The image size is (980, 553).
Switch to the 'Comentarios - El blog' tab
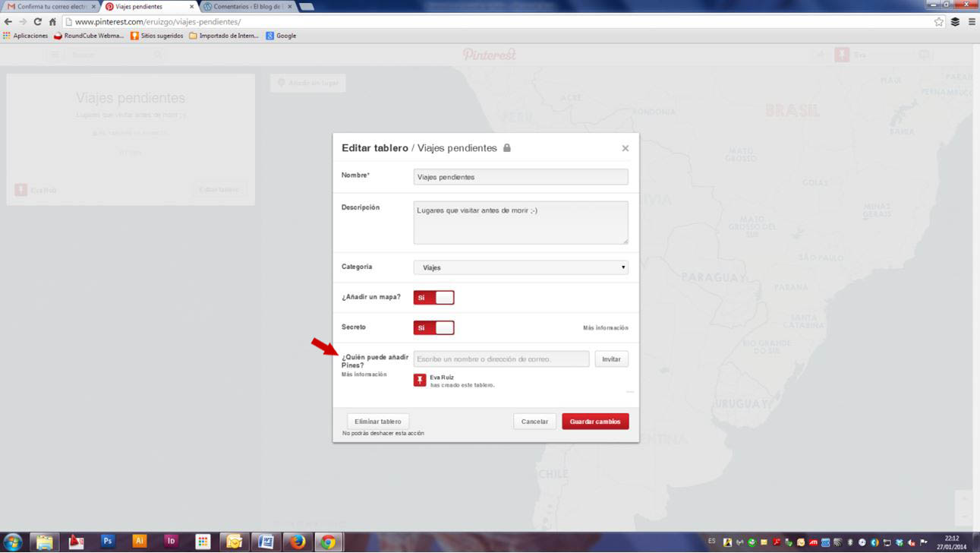coord(246,7)
